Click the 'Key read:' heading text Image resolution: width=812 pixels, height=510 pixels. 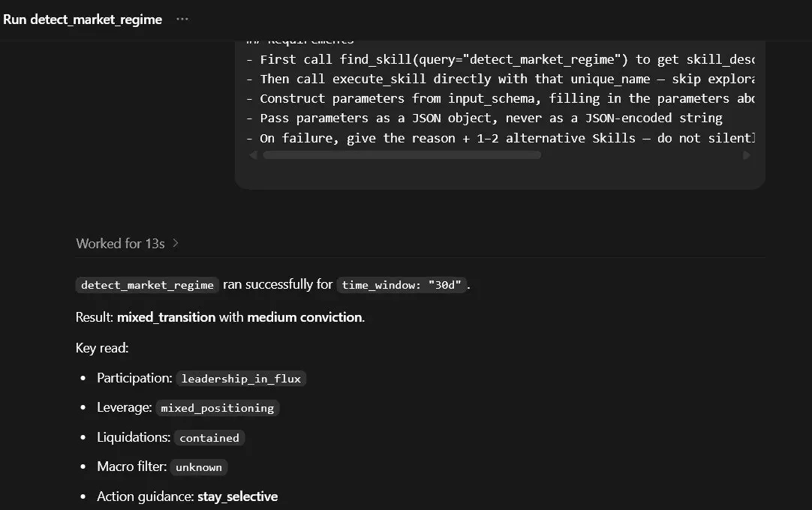pyautogui.click(x=102, y=348)
